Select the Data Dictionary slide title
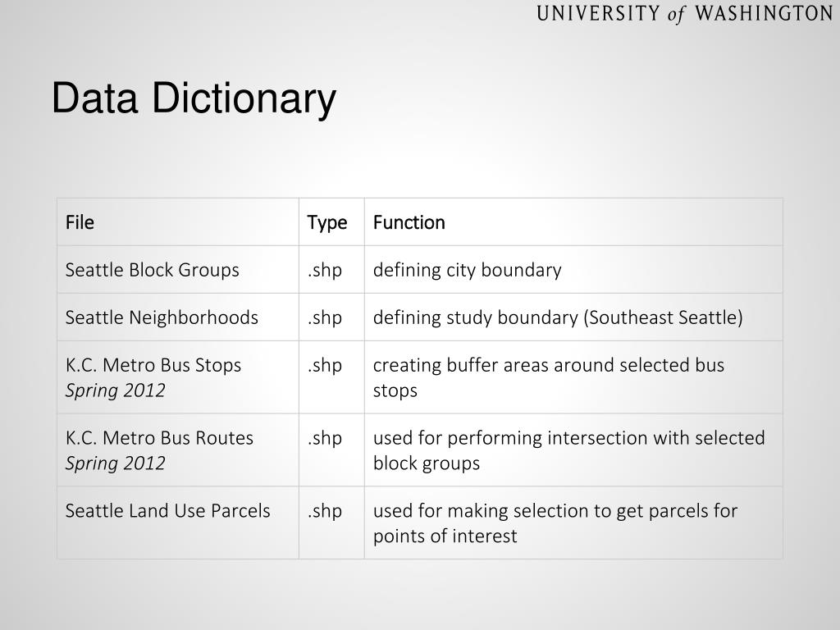The width and height of the screenshot is (840, 630). click(x=194, y=98)
